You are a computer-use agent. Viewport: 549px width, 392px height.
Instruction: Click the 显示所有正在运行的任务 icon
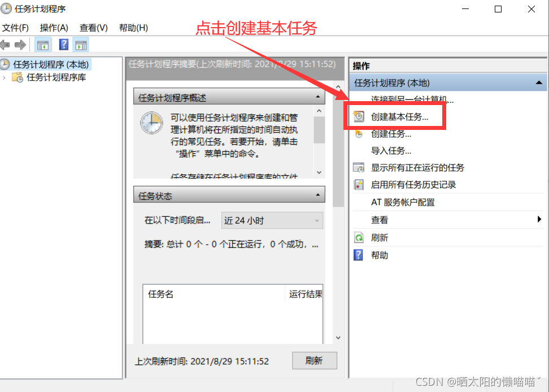click(359, 168)
